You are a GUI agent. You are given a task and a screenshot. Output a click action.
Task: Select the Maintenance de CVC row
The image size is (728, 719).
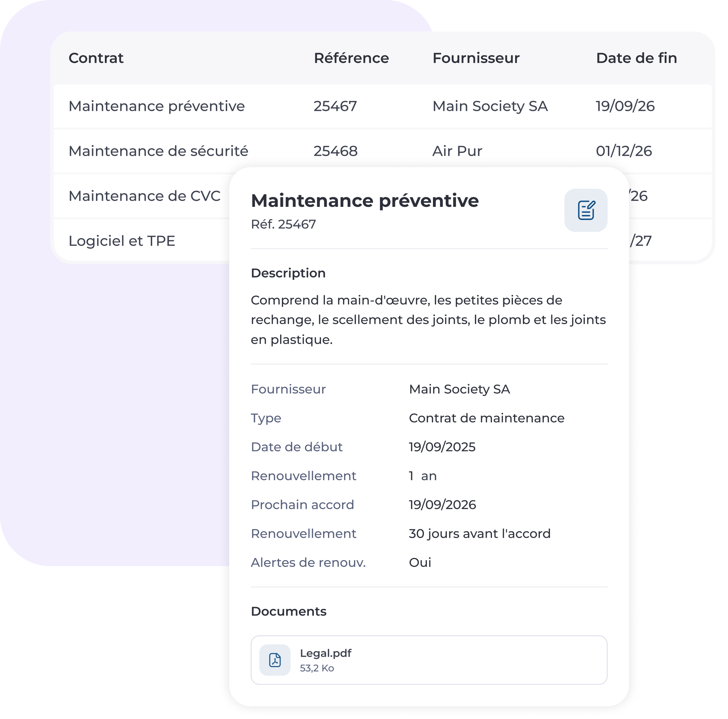(x=142, y=196)
